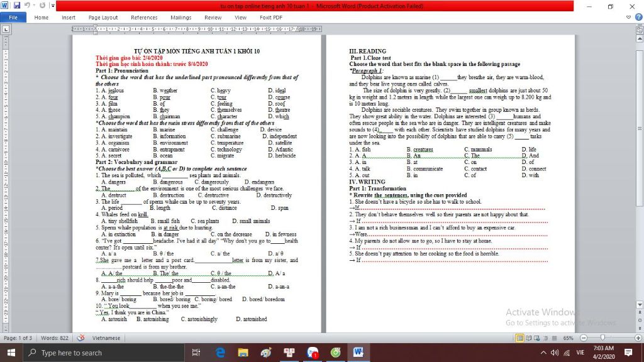Click the taskbar search box

coord(104,353)
